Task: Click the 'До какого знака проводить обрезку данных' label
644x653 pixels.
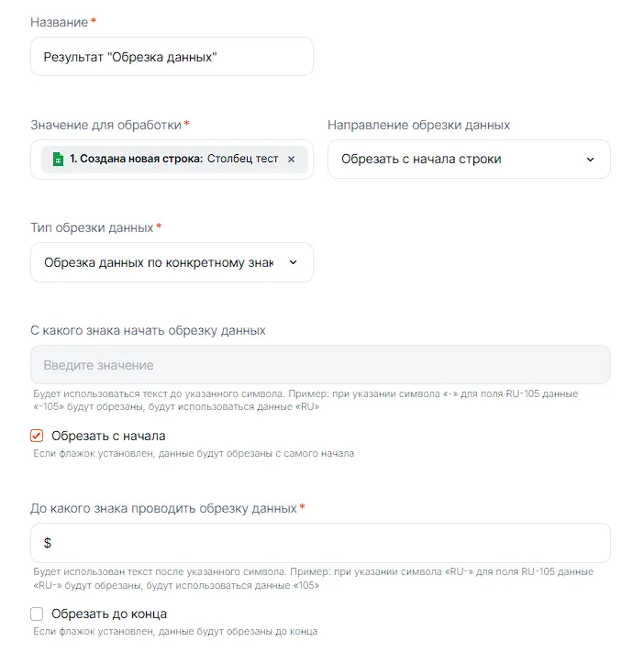Action: click(x=163, y=508)
